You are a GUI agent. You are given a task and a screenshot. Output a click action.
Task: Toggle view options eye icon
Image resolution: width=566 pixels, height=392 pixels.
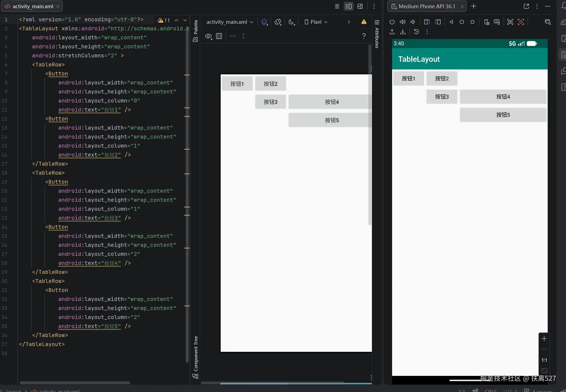[208, 36]
